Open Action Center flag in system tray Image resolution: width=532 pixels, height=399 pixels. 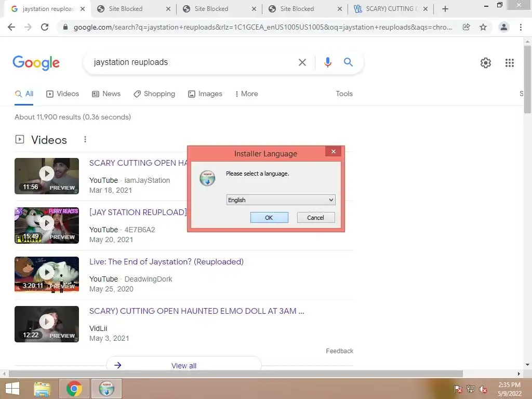click(x=458, y=389)
